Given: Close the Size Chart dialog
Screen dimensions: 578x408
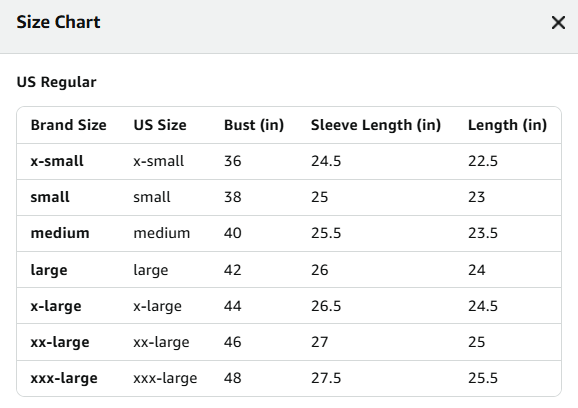Looking at the screenshot, I should tap(558, 22).
